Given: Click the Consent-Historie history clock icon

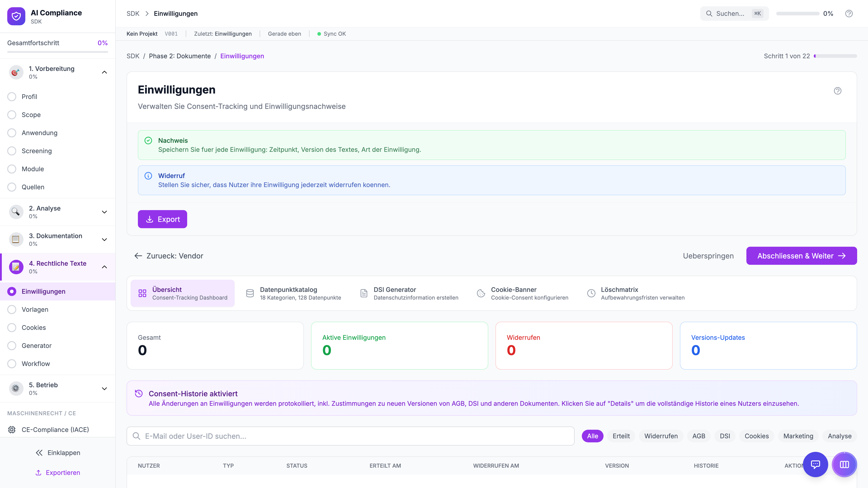Looking at the screenshot, I should click(139, 393).
